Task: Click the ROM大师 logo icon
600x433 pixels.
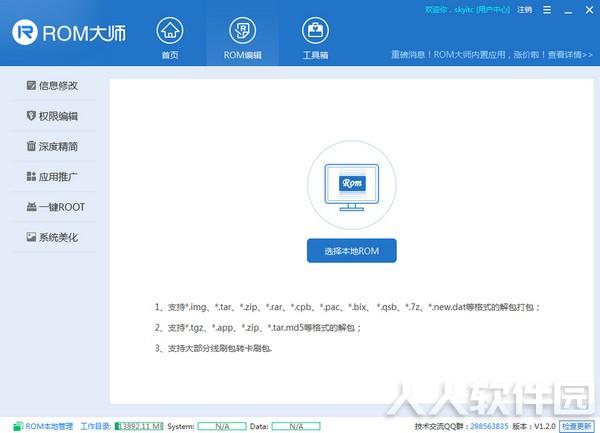Action: click(25, 32)
